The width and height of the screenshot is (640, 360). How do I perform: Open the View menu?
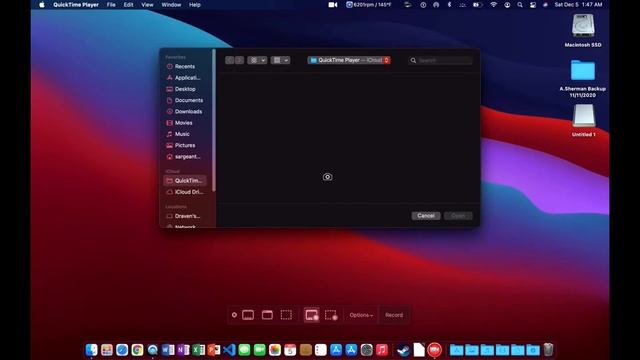pyautogui.click(x=147, y=5)
